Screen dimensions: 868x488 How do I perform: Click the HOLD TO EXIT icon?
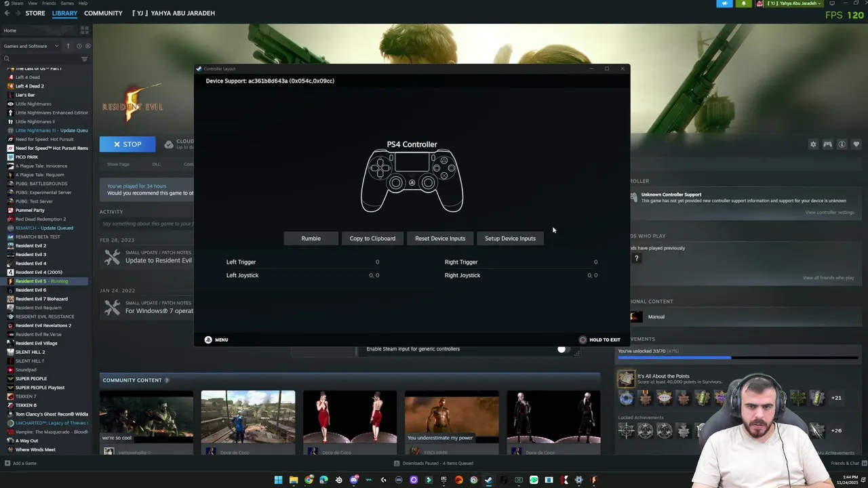(583, 340)
